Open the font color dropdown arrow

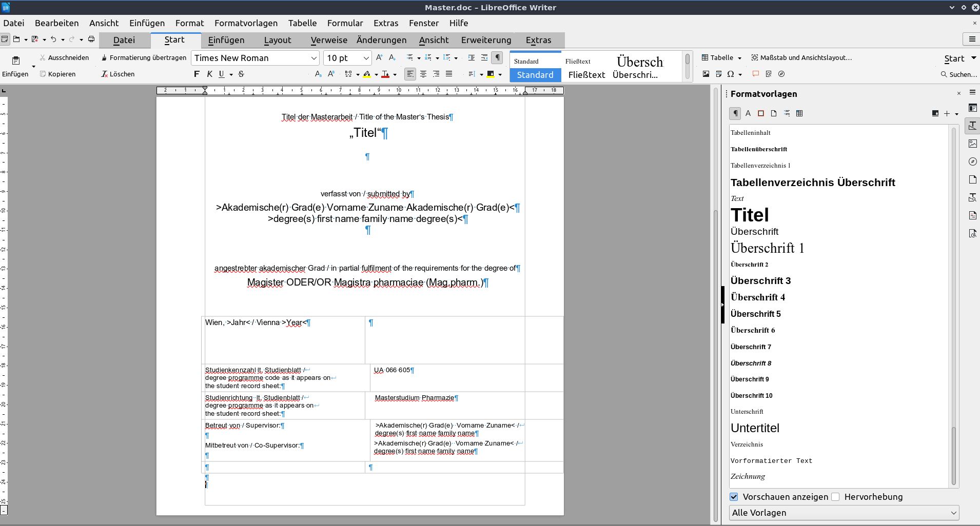[x=395, y=74]
